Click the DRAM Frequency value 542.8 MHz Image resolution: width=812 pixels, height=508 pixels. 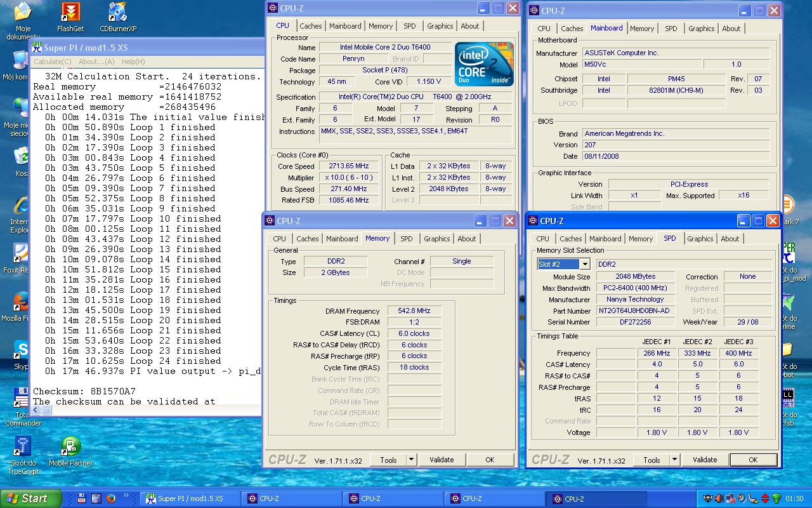pos(414,311)
